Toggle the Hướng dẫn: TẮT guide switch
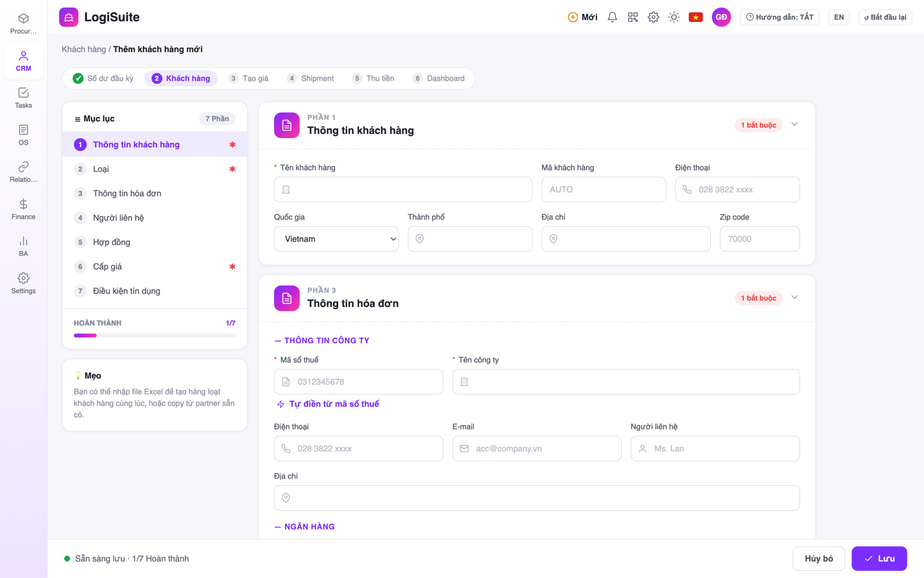This screenshot has width=924, height=578. [x=780, y=17]
